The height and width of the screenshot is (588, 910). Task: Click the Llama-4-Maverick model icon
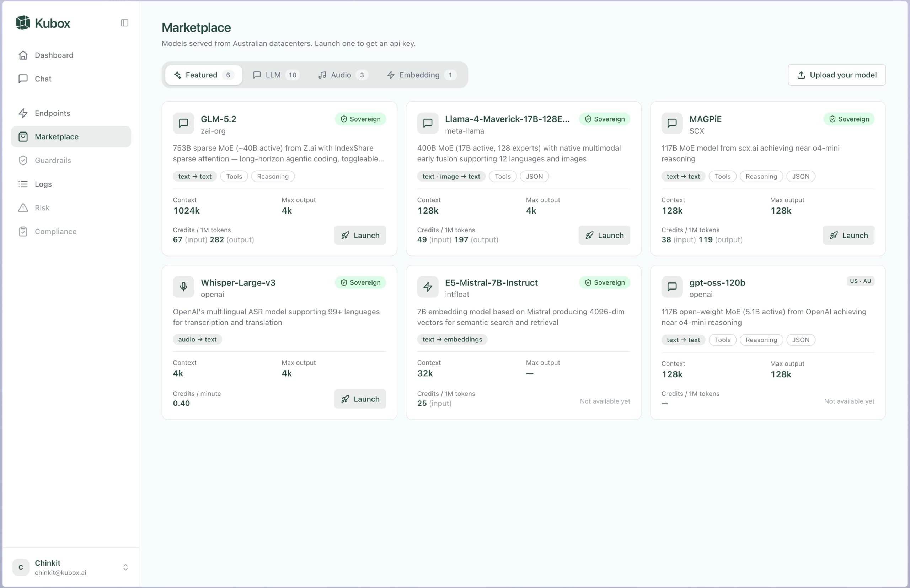[x=428, y=123]
